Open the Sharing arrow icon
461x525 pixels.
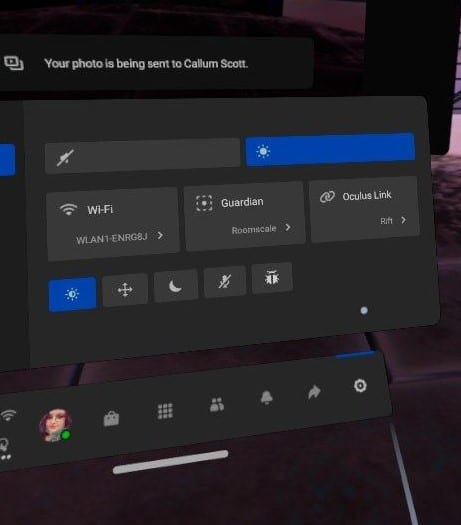click(314, 392)
